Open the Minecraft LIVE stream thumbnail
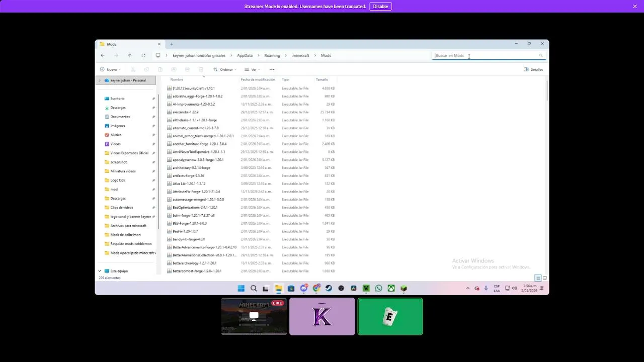This screenshot has width=644, height=362. [x=254, y=316]
